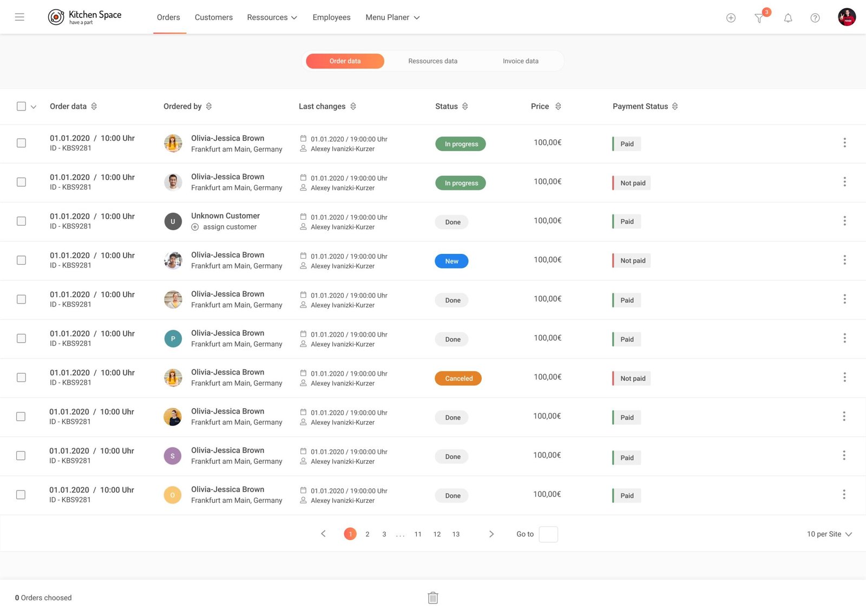Click the assign customer link

229,227
